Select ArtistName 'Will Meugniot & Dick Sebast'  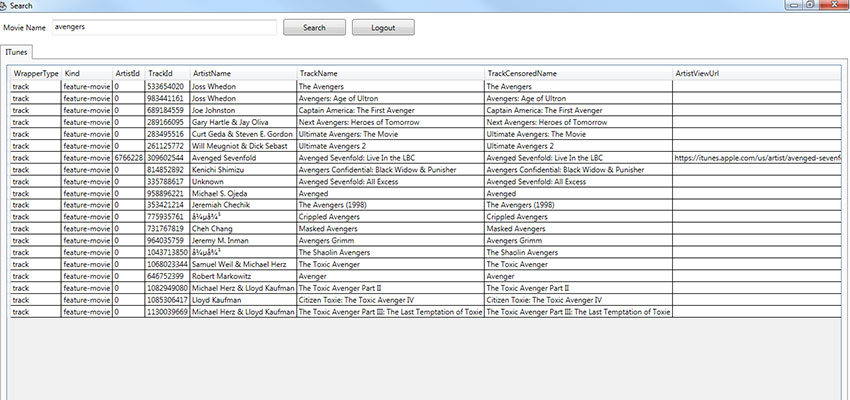coord(243,146)
